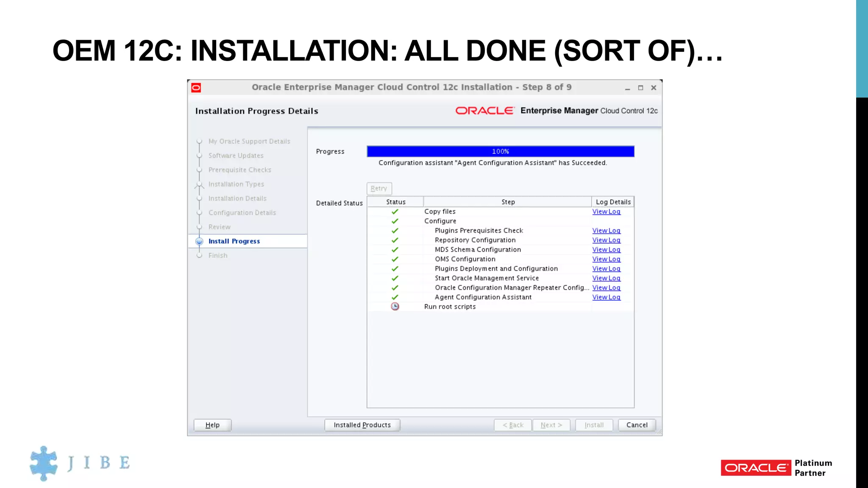This screenshot has height=488, width=868.
Task: Minimize the installer window
Action: point(627,88)
